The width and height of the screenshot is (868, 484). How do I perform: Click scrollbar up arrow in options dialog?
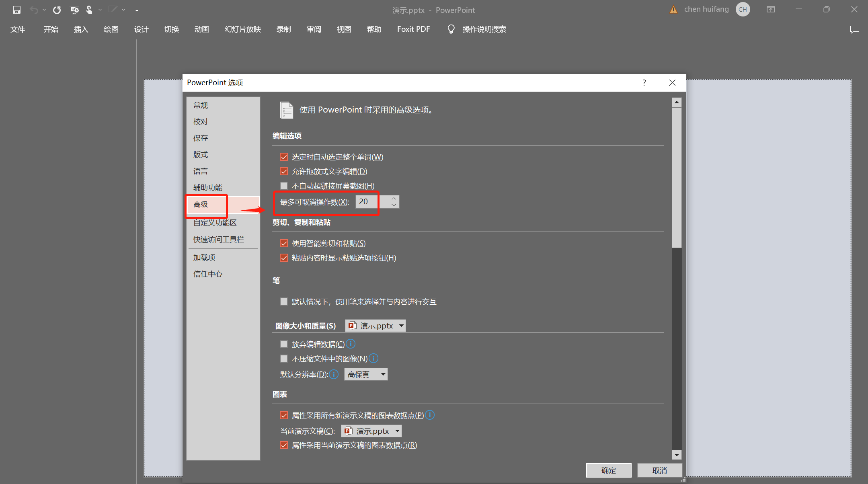tap(677, 103)
